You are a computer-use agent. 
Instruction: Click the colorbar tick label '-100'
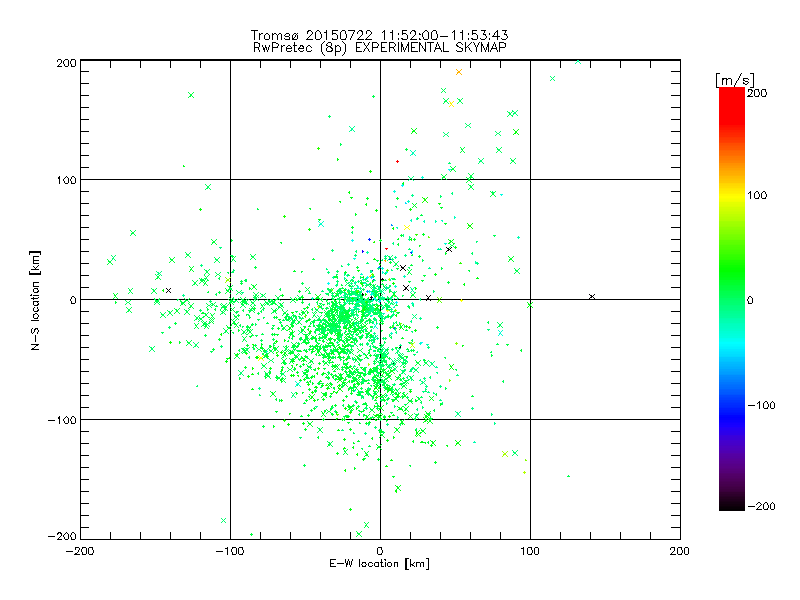click(x=761, y=405)
